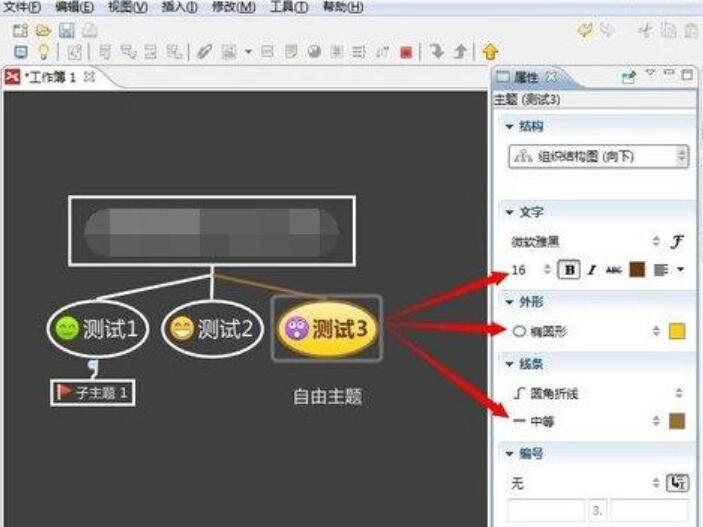Viewport: 703px width, 527px height.
Task: Open the 帮助(H) menu
Action: coord(343,7)
